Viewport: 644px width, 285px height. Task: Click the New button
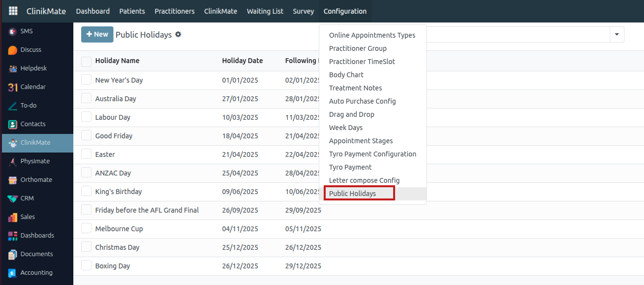pos(97,34)
